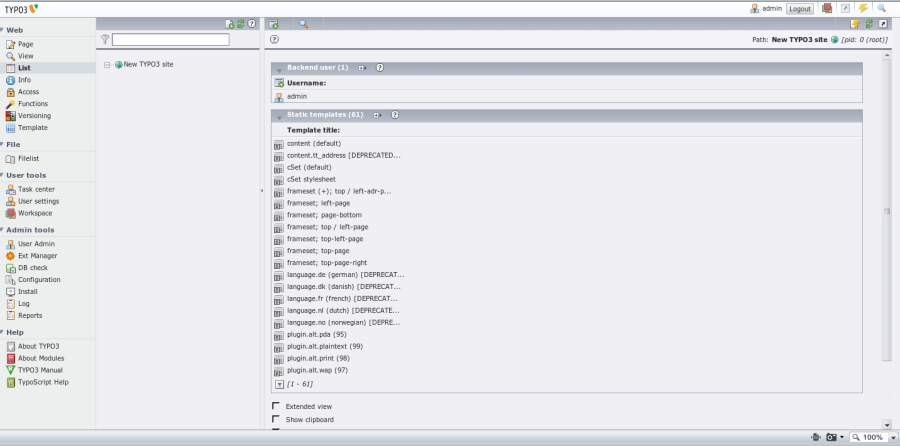Screen dimensions: 900x446
Task: Click the page tree filter input field
Action: tap(170, 40)
